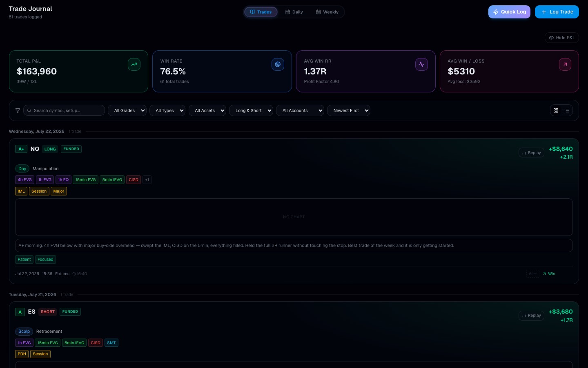This screenshot has width=588, height=368.
Task: Click the Scalp tag on ES trade
Action: tap(24, 331)
